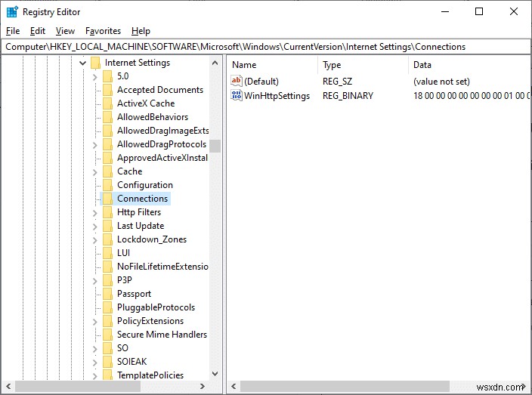Expand the Lockdown_Zones key
The height and width of the screenshot is (395, 532).
(95, 240)
